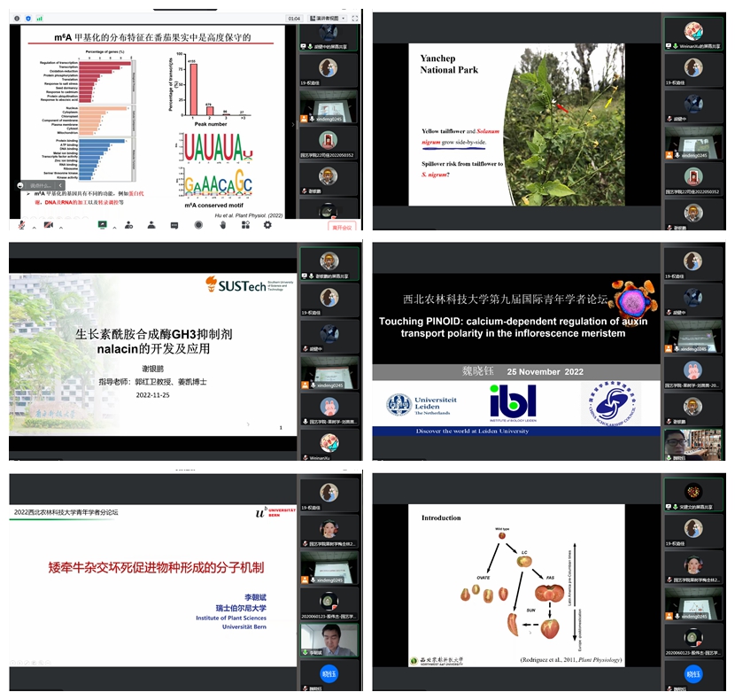The height and width of the screenshot is (700, 735).
Task: Click the raise hand icon
Action: [221, 225]
